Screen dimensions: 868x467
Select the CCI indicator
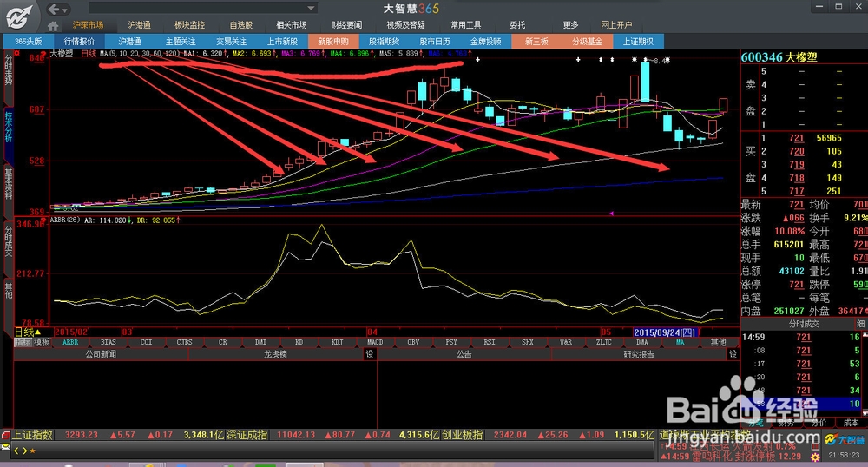pos(146,343)
